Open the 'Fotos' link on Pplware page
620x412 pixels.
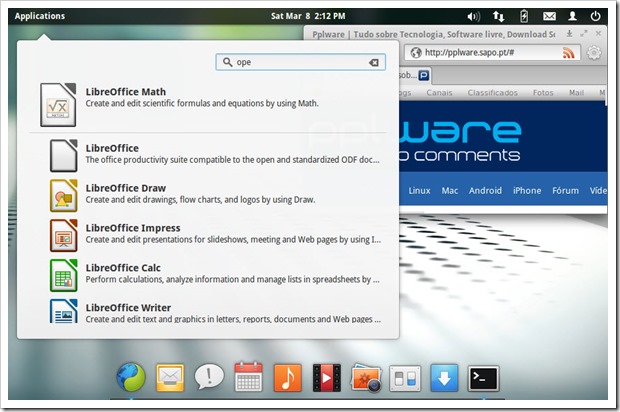pyautogui.click(x=543, y=93)
